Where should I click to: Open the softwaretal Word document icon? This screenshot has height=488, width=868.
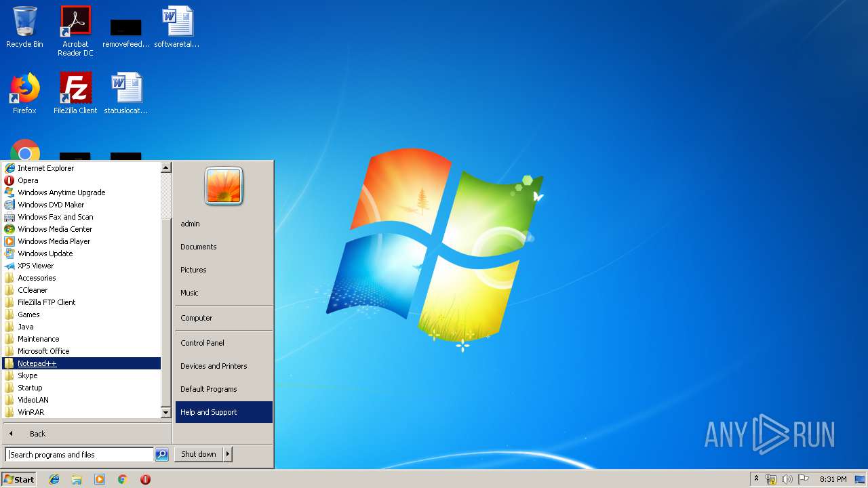pos(177,27)
